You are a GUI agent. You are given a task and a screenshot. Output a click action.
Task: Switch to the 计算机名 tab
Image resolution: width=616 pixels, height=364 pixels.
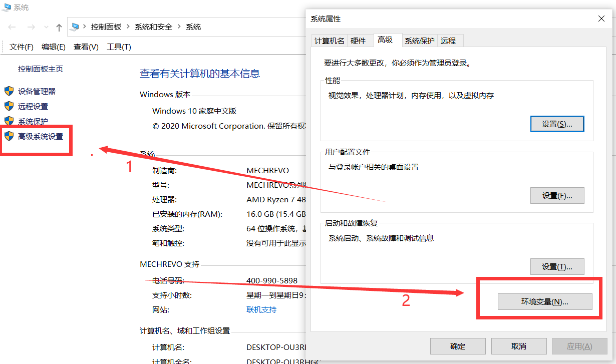[x=330, y=41]
